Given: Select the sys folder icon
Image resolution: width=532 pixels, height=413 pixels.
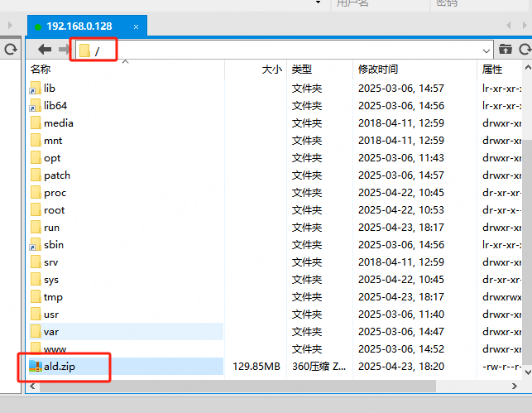Looking at the screenshot, I should coord(36,279).
